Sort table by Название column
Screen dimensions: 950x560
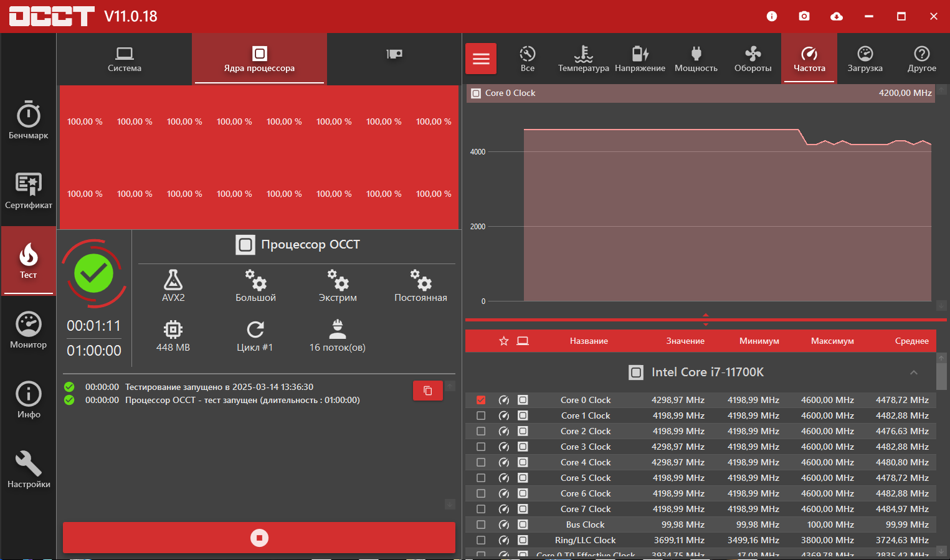click(589, 341)
